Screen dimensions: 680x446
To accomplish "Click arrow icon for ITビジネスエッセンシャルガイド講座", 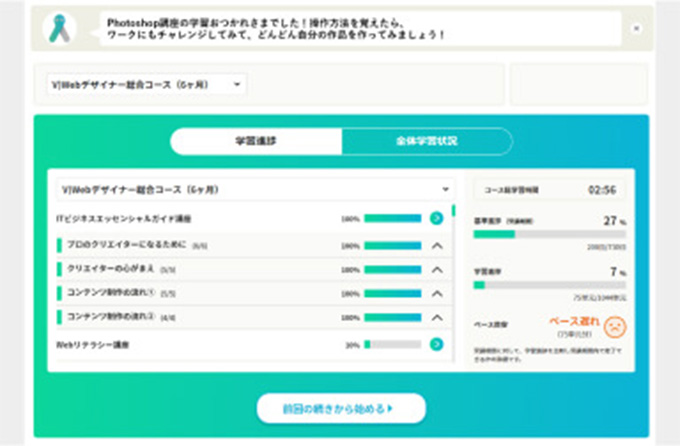I will (x=436, y=218).
